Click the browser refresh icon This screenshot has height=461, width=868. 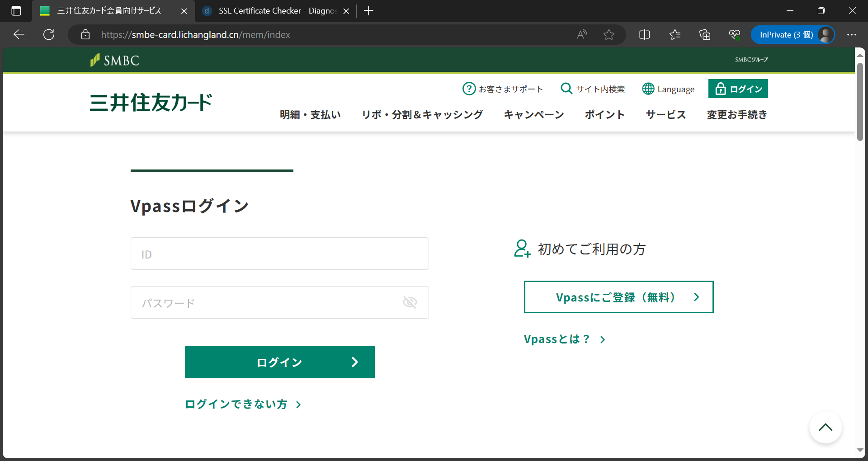click(x=49, y=35)
